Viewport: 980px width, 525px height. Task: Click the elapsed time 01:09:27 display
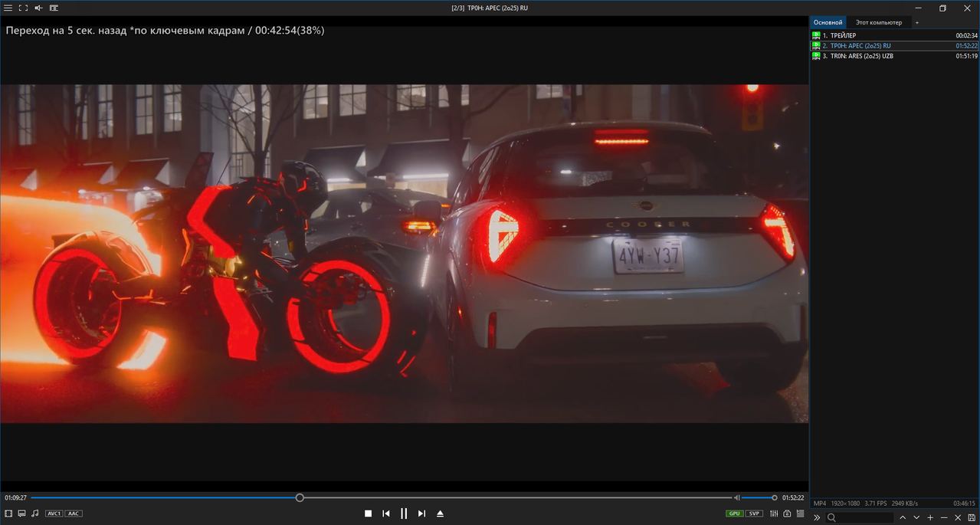click(x=15, y=498)
